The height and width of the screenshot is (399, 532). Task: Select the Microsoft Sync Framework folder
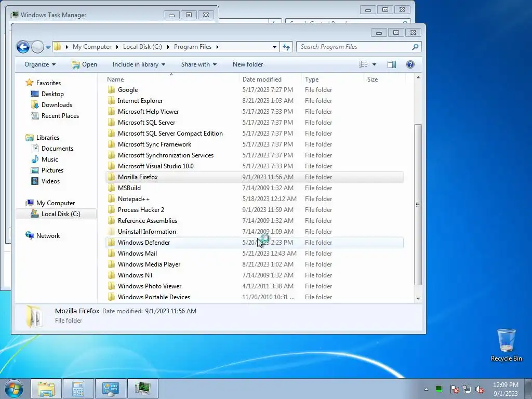click(x=154, y=144)
